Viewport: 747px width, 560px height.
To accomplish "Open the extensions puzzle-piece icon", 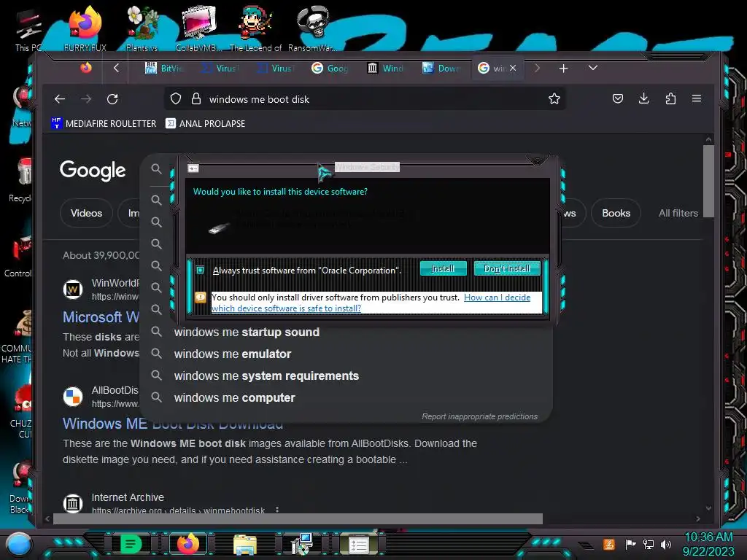I will click(x=670, y=98).
